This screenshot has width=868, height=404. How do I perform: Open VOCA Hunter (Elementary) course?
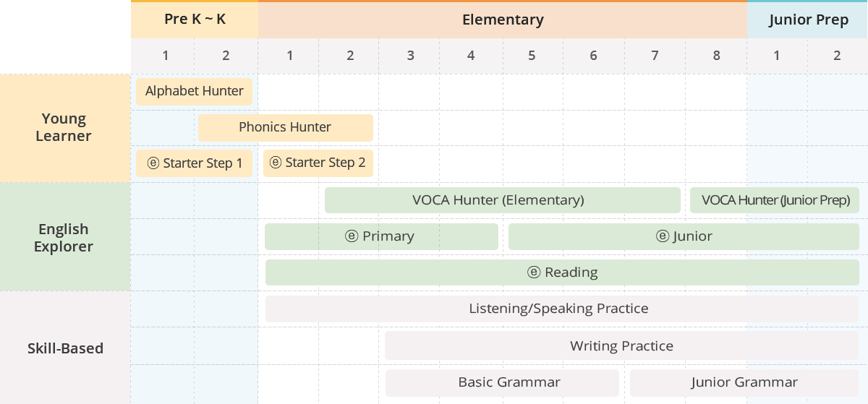[503, 200]
